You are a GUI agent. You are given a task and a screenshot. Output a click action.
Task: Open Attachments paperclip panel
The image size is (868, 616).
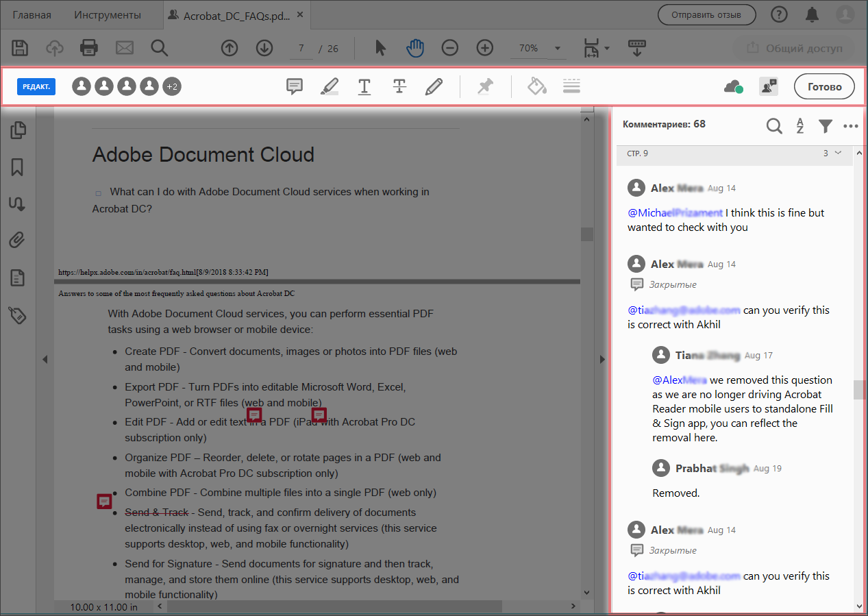pyautogui.click(x=18, y=241)
